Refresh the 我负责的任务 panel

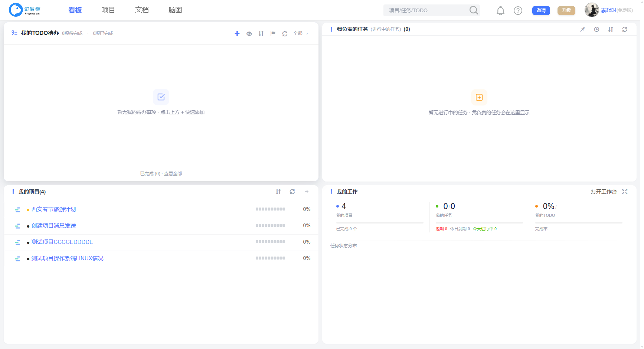[x=625, y=29]
